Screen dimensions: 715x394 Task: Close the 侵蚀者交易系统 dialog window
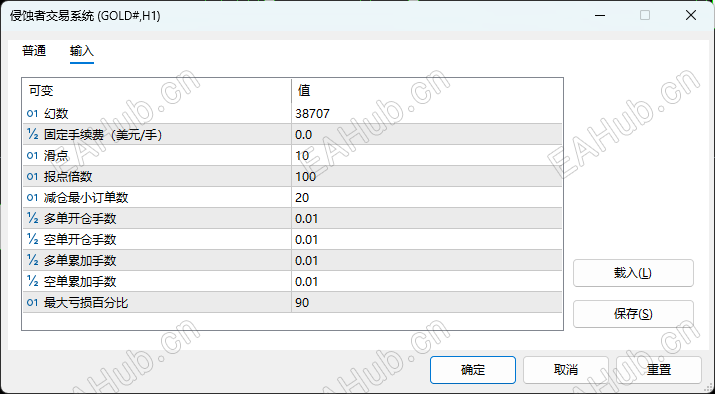[x=691, y=16]
